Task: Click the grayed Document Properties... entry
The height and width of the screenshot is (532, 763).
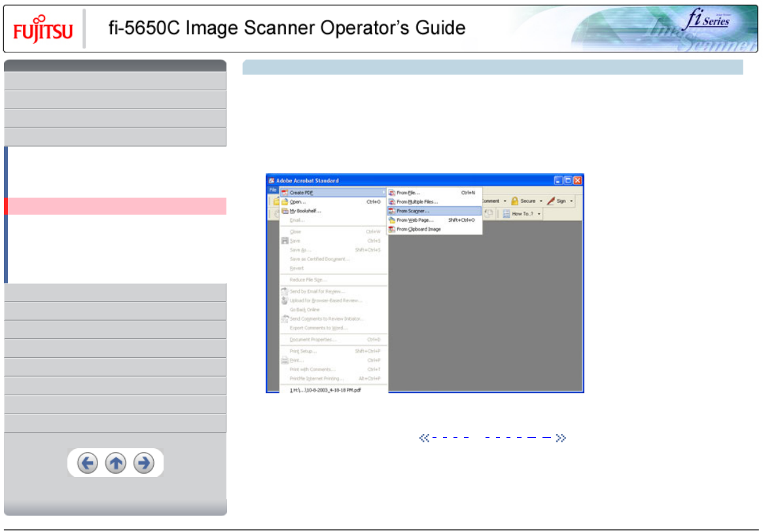Action: (x=333, y=340)
